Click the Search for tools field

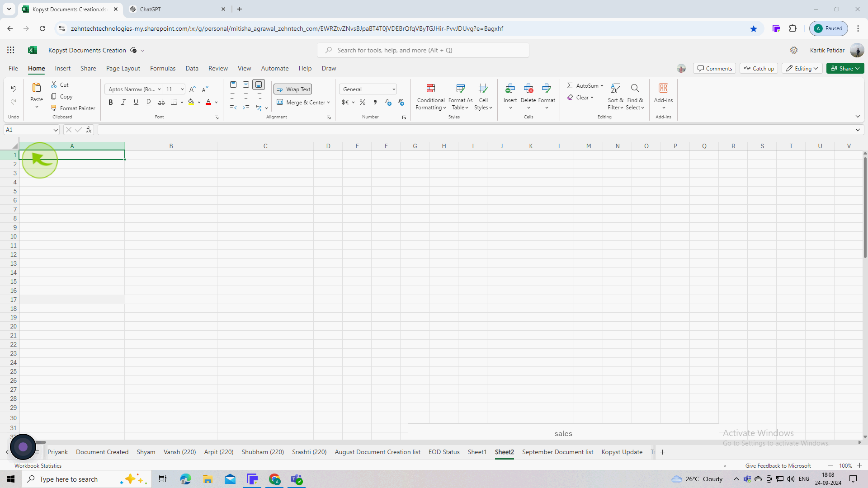click(423, 50)
